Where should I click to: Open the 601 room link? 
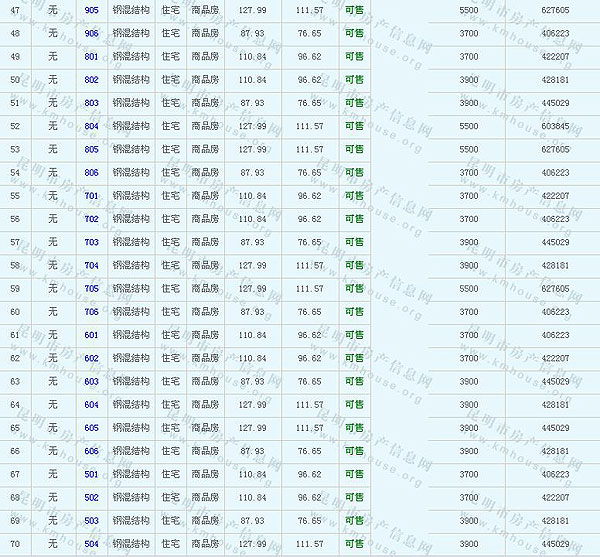pyautogui.click(x=92, y=335)
